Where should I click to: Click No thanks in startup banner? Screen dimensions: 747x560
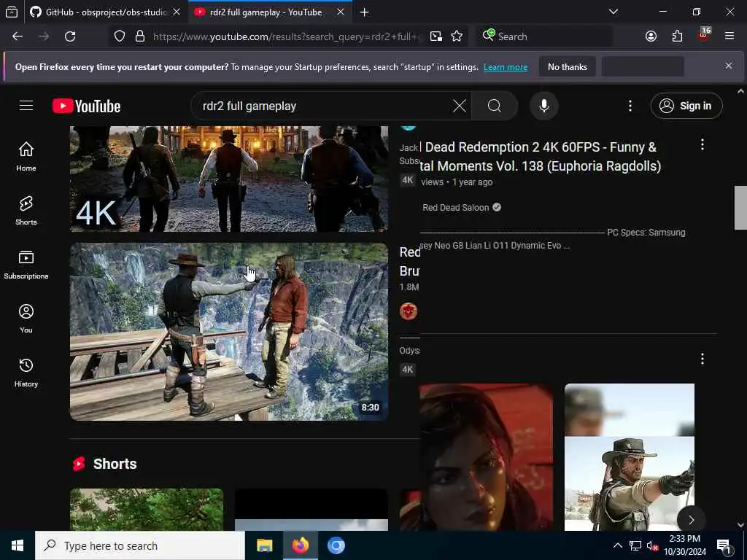(568, 67)
